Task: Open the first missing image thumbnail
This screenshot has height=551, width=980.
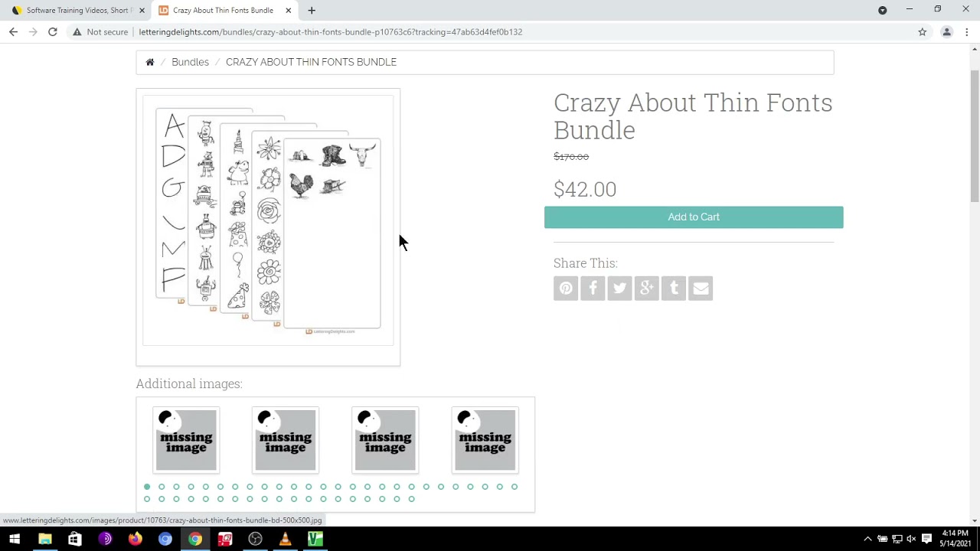Action: (186, 440)
